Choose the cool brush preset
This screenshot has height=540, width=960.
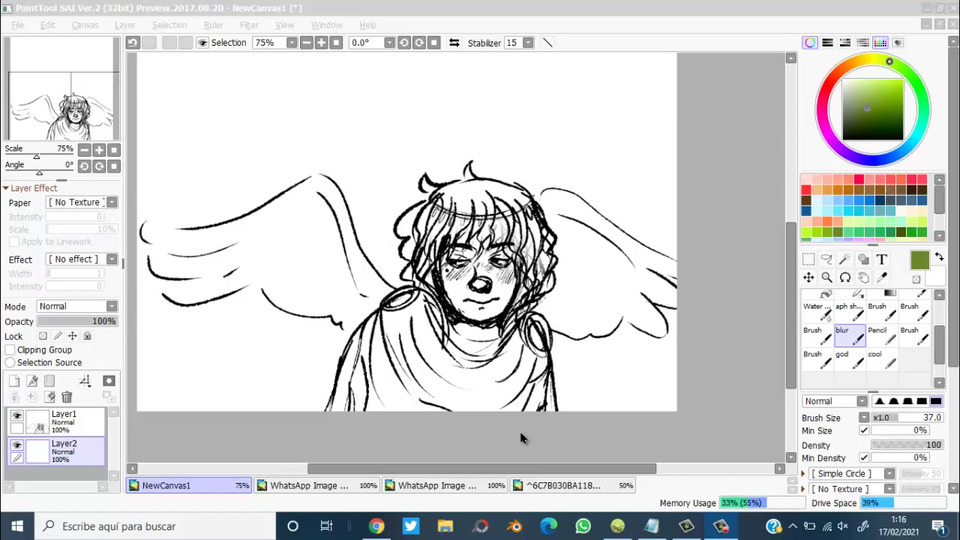pos(882,359)
